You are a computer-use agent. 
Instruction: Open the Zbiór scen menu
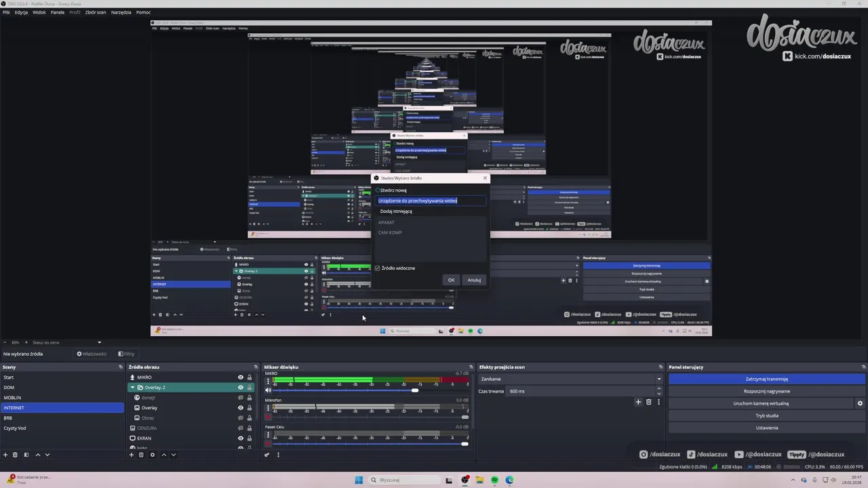(x=96, y=12)
